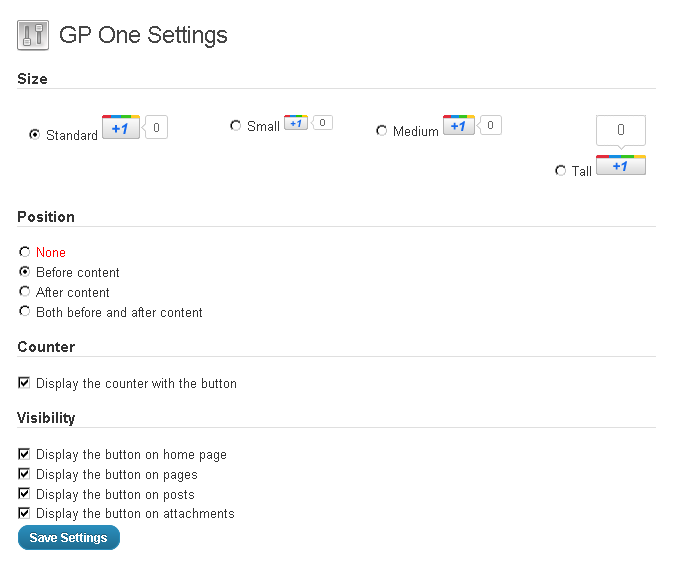The width and height of the screenshot is (674, 573).
Task: Disable Display the button on pages
Action: pyautogui.click(x=24, y=474)
